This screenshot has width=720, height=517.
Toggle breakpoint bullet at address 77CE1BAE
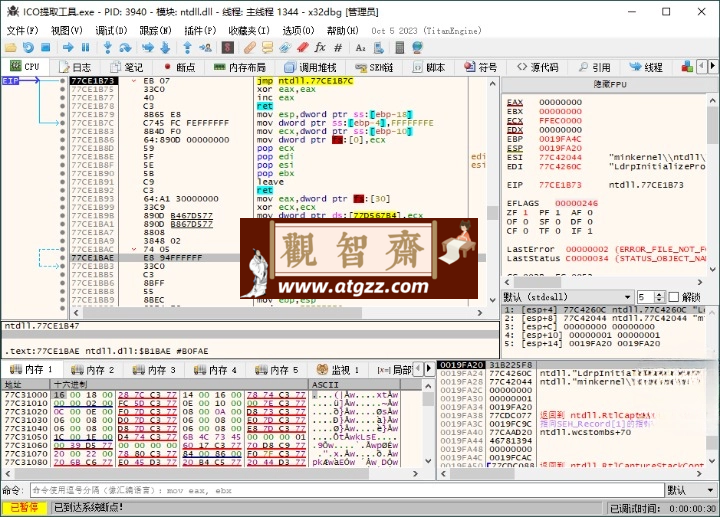click(62, 258)
